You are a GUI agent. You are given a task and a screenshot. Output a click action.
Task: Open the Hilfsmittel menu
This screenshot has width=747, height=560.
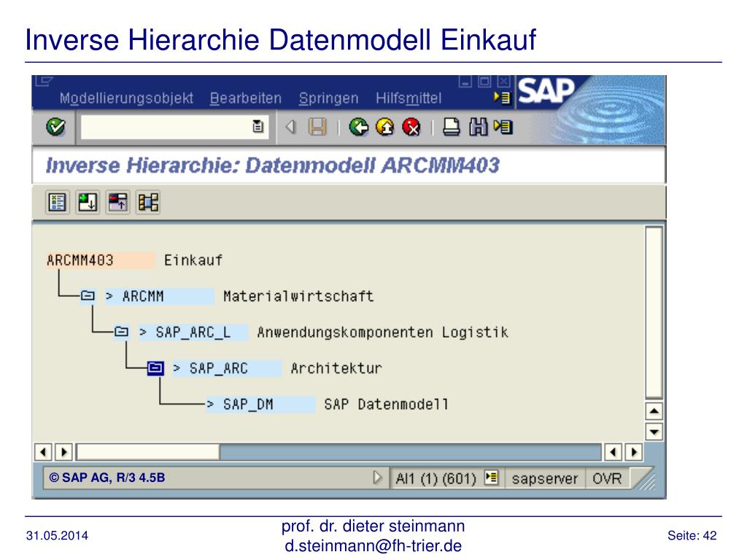coord(409,98)
